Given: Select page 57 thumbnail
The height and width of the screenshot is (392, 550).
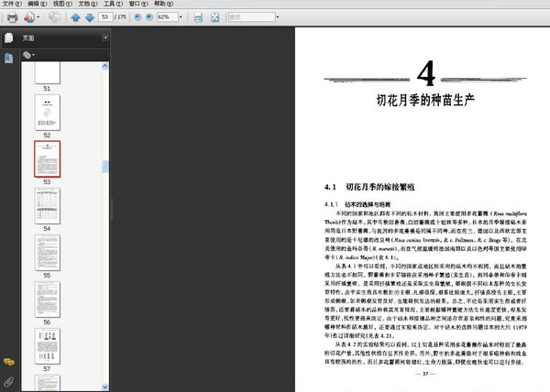Looking at the screenshot, I should (48, 346).
